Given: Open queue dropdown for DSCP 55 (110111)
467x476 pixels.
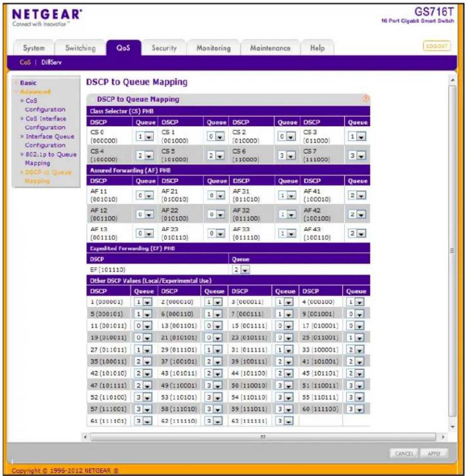Looking at the screenshot, I should pos(355,397).
